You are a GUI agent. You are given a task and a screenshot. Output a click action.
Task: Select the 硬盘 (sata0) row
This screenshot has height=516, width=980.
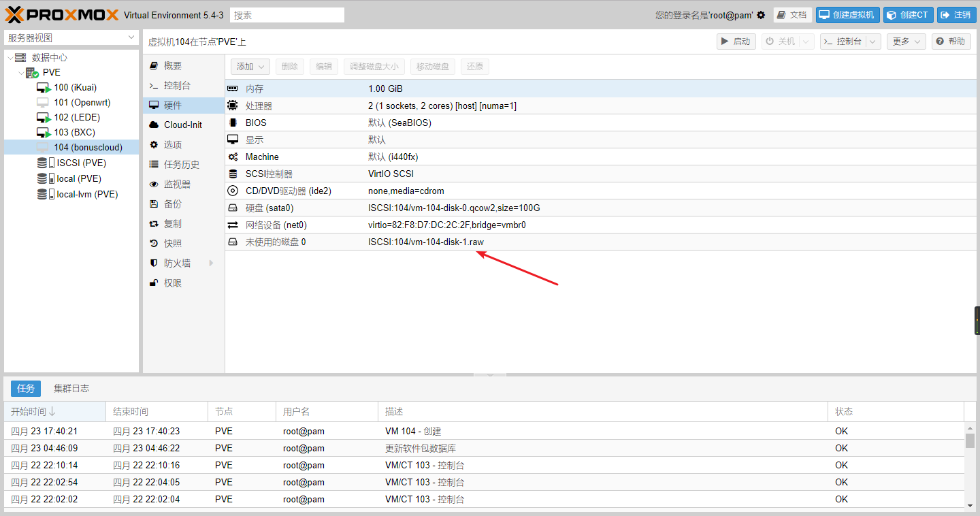[601, 208]
